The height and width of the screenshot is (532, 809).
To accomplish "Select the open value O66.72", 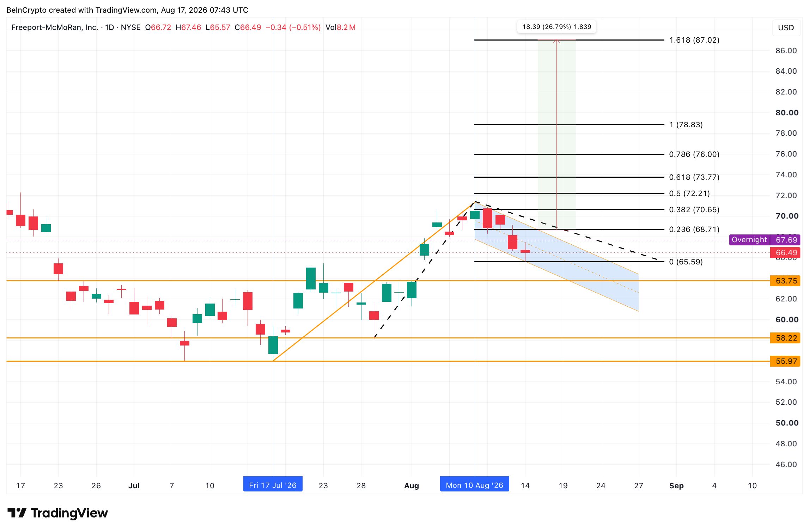I will (158, 27).
